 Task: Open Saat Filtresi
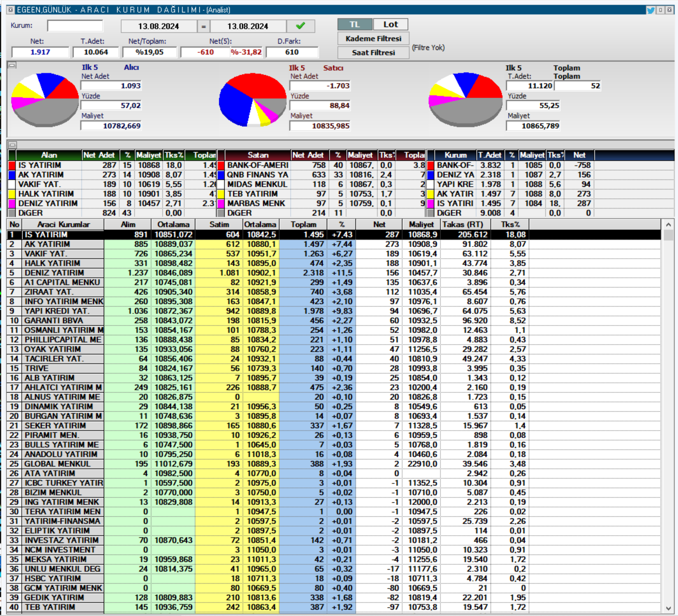pos(373,53)
